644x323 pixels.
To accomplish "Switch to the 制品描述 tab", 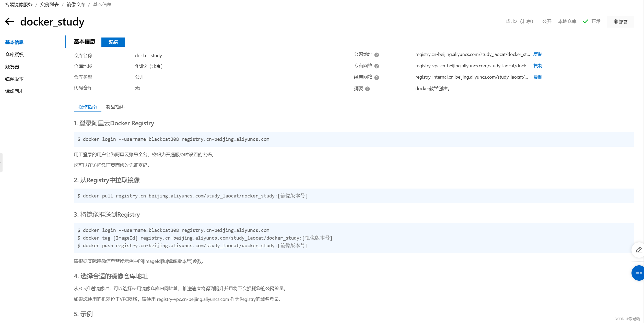I will 115,107.
